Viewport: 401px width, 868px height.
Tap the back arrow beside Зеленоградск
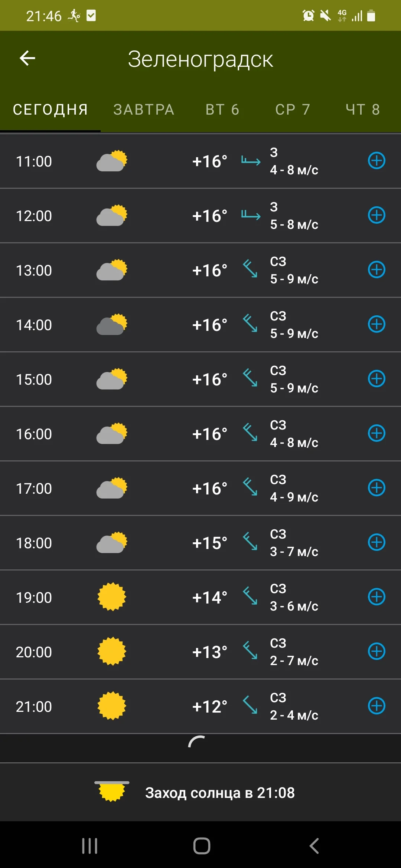(27, 58)
